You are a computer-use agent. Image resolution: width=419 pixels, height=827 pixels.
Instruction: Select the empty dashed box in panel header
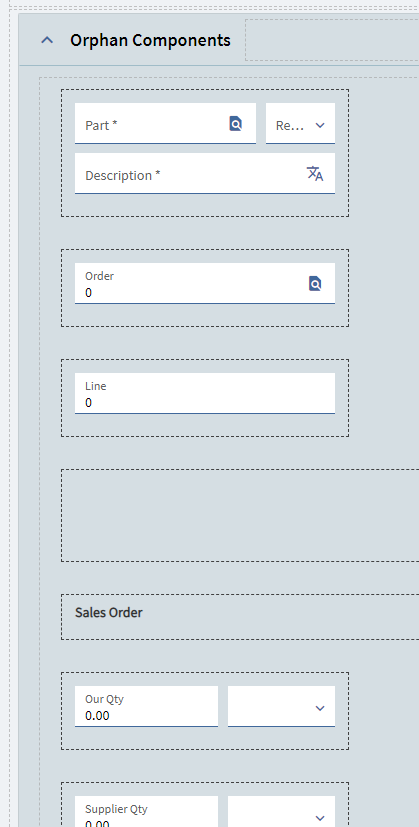coord(332,40)
